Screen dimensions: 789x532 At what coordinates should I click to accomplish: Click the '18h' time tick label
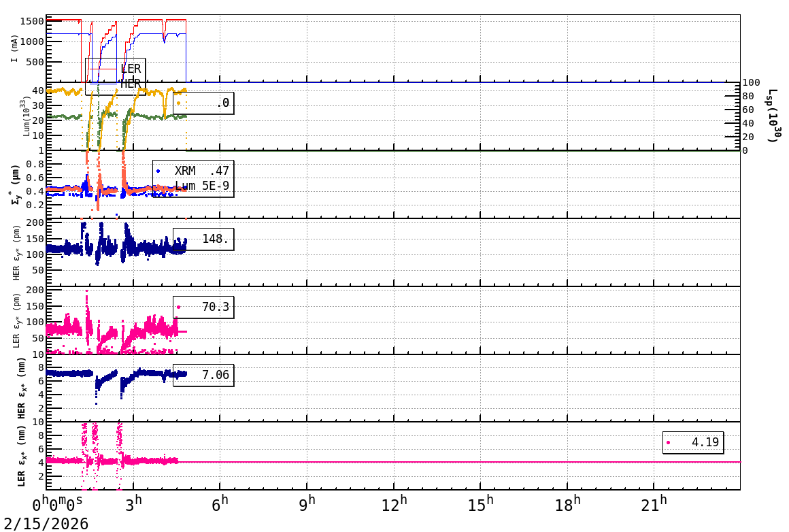pyautogui.click(x=567, y=504)
